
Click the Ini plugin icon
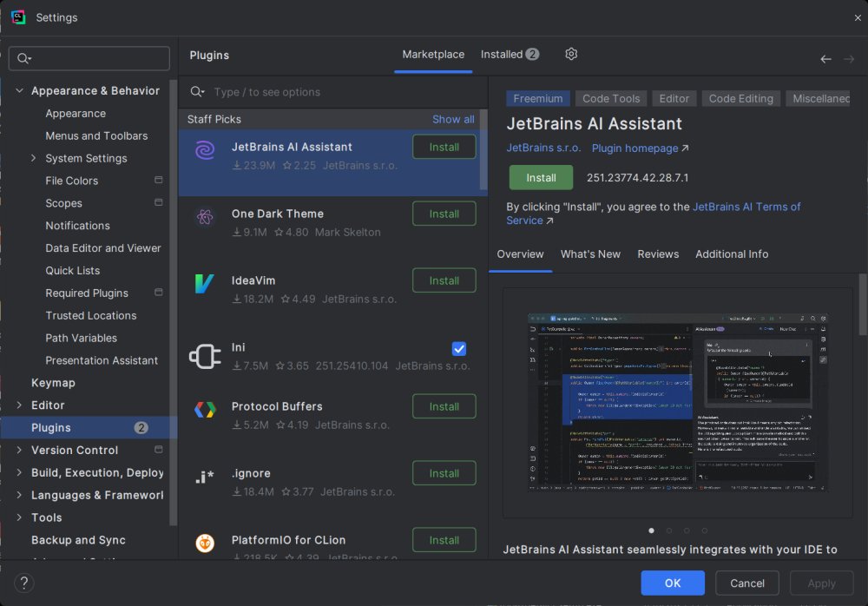pyautogui.click(x=205, y=356)
